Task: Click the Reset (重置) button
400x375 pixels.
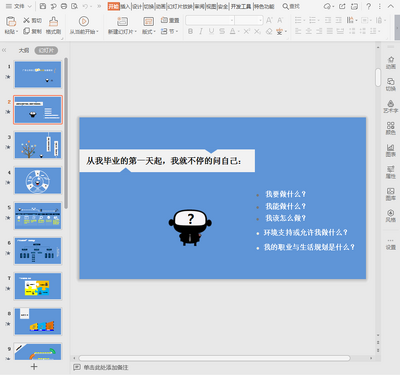Action: (x=170, y=20)
